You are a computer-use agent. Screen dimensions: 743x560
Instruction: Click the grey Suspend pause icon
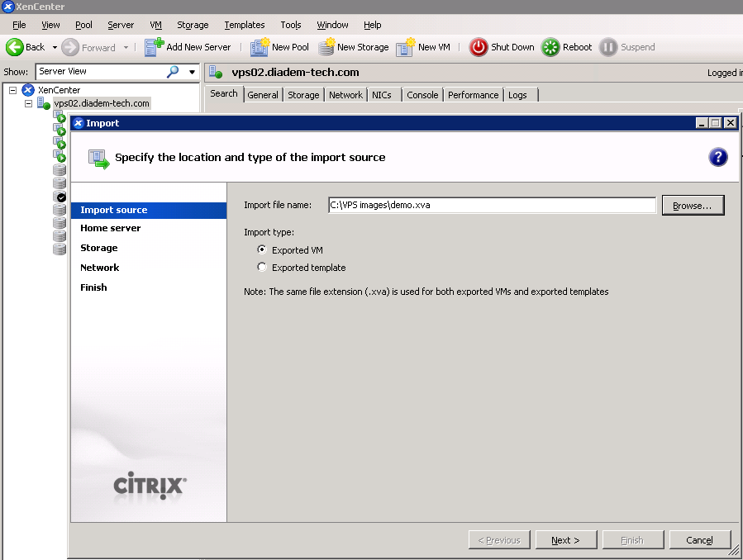[608, 47]
